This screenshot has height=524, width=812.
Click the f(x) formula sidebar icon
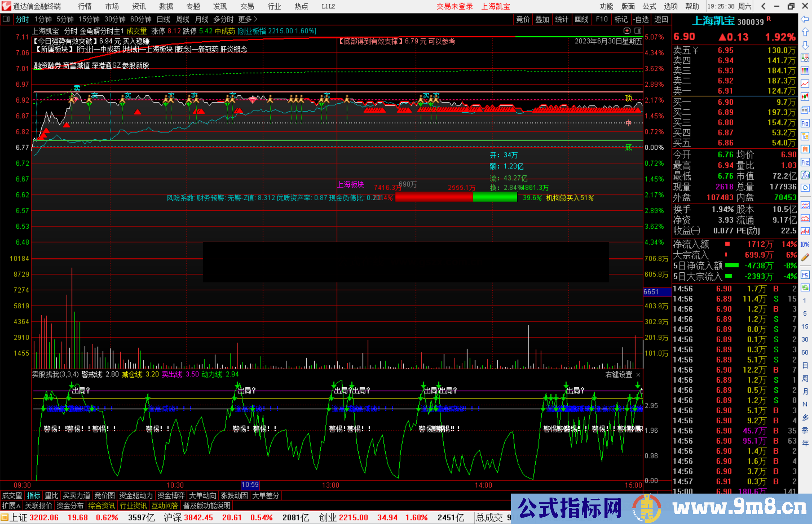[x=805, y=175]
